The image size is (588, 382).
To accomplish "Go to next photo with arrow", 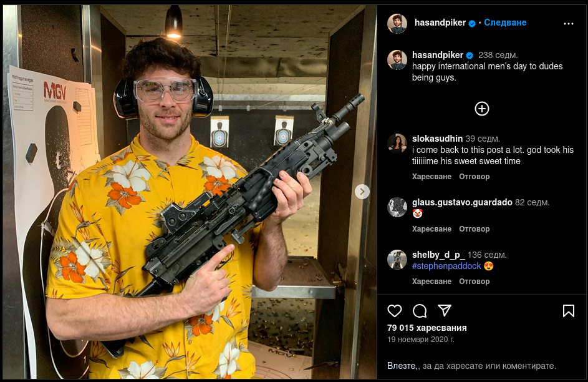I will 362,192.
